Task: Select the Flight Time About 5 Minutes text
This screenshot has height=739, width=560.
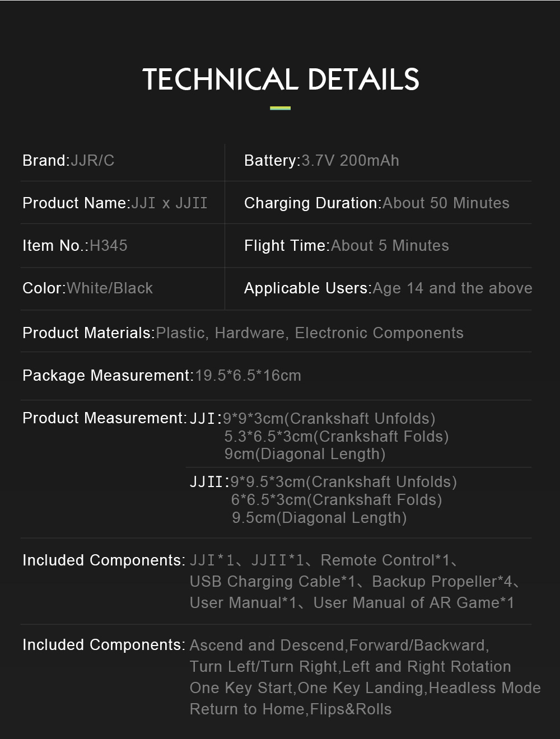Action: pyautogui.click(x=346, y=246)
